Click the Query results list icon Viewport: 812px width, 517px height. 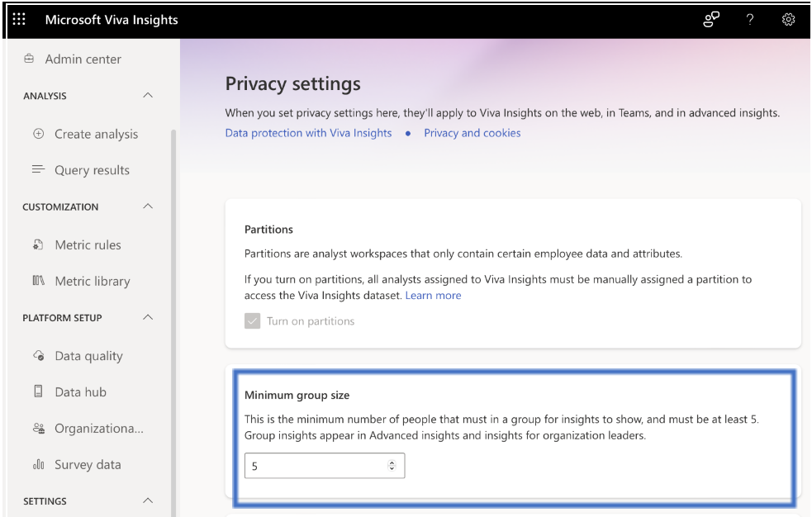tap(38, 170)
